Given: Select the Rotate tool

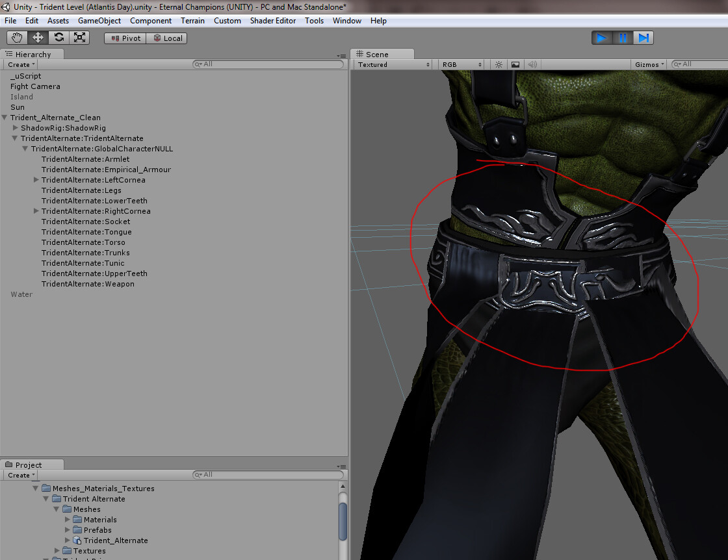Looking at the screenshot, I should pos(58,37).
